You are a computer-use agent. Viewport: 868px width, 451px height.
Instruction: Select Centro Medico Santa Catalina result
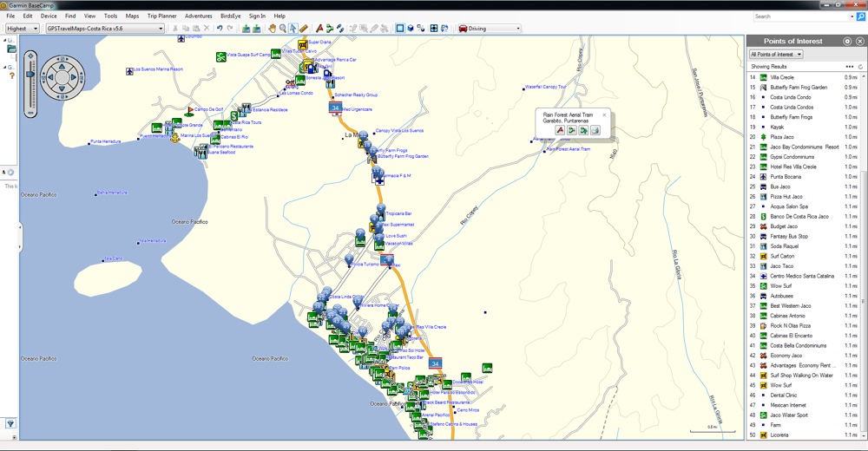pyautogui.click(x=804, y=276)
